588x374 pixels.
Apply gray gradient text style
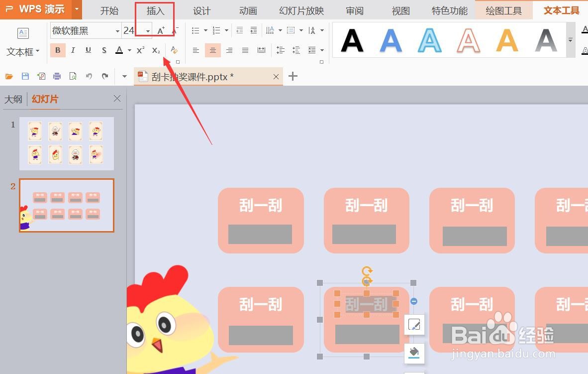pos(546,40)
